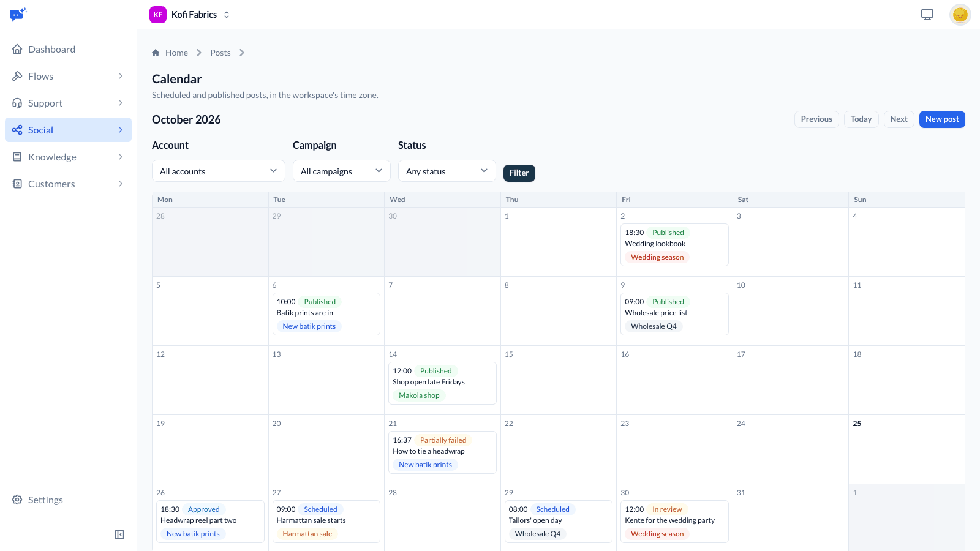The height and width of the screenshot is (551, 980).
Task: Open Harmattan sale starts post
Action: (x=326, y=522)
